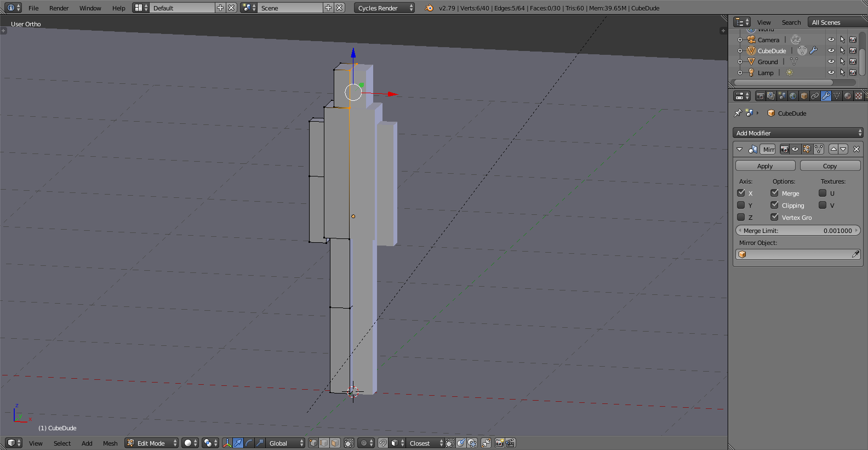Click the Camera data icon in outliner
Screen dimensions: 868x450
(796, 39)
